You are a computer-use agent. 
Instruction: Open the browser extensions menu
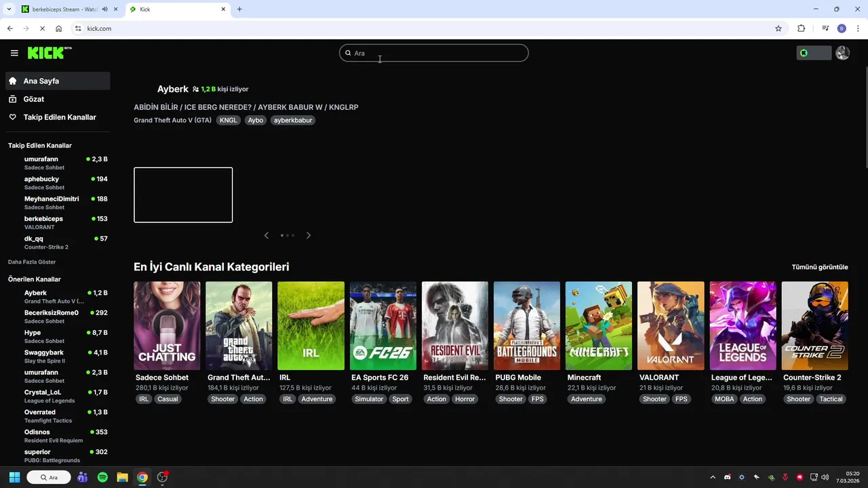point(802,28)
